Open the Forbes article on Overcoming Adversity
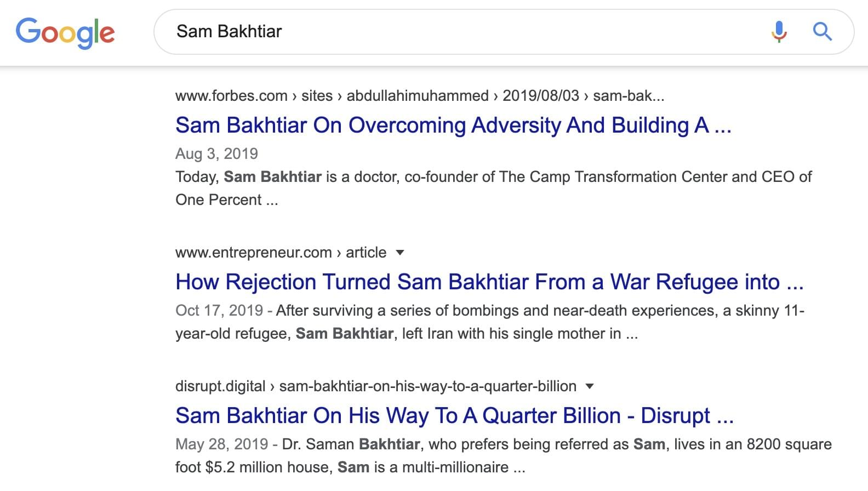868x491 pixels. coord(453,125)
